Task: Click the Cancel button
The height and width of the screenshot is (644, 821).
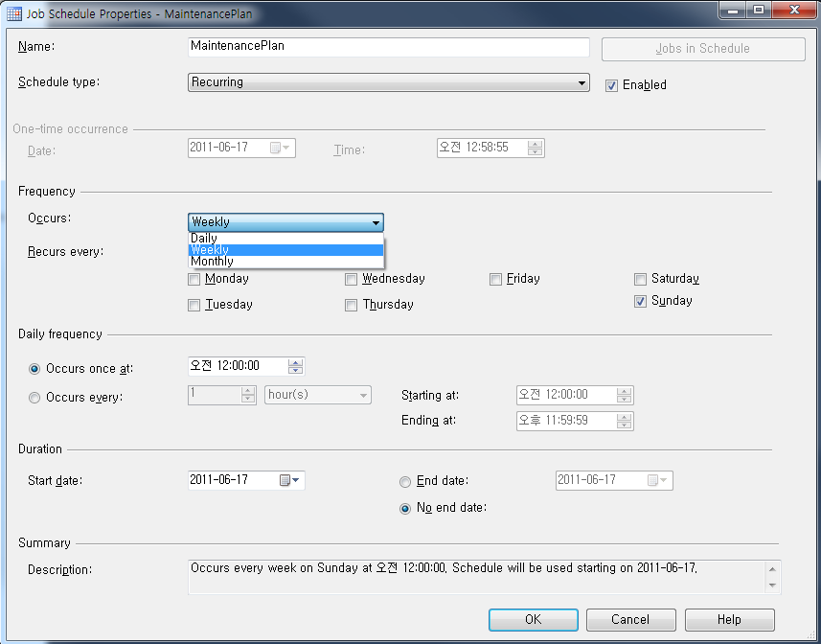Action: point(631,620)
